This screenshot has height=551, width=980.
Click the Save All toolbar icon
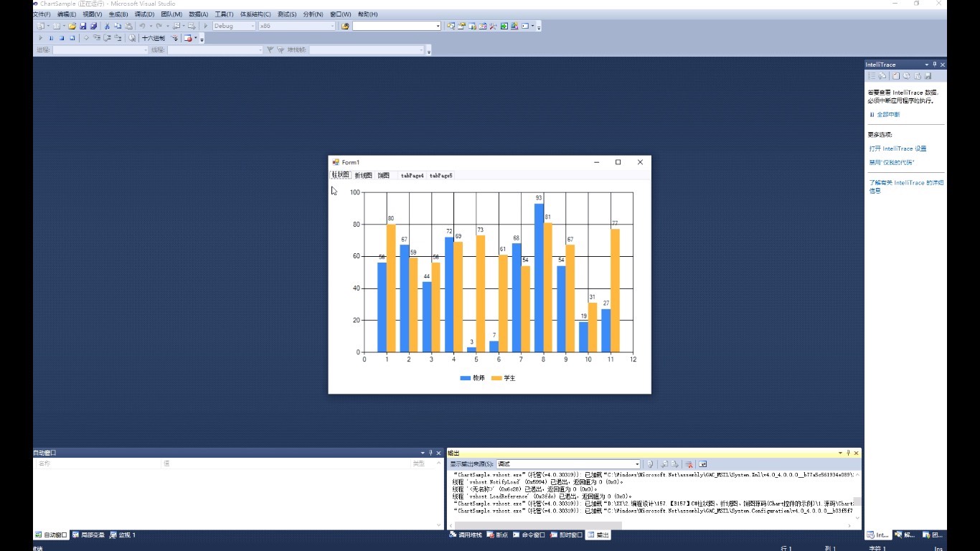(93, 26)
